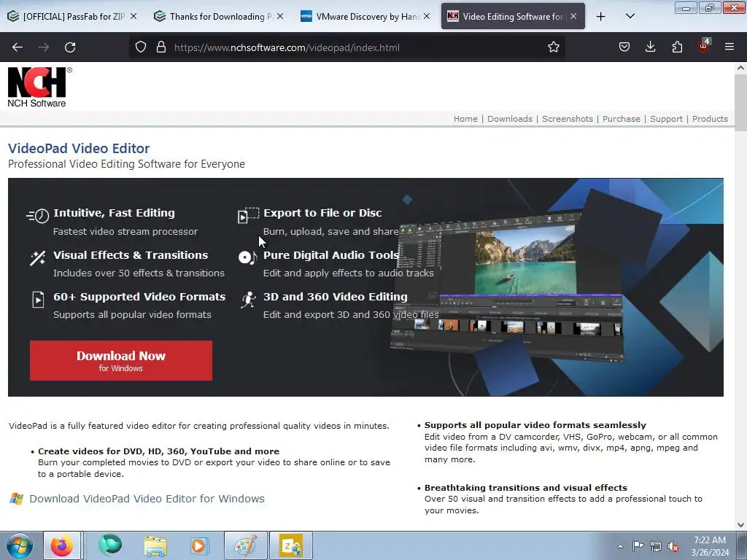The image size is (747, 560).
Task: Click the VideoPad Video Editor heading
Action: pyautogui.click(x=79, y=148)
